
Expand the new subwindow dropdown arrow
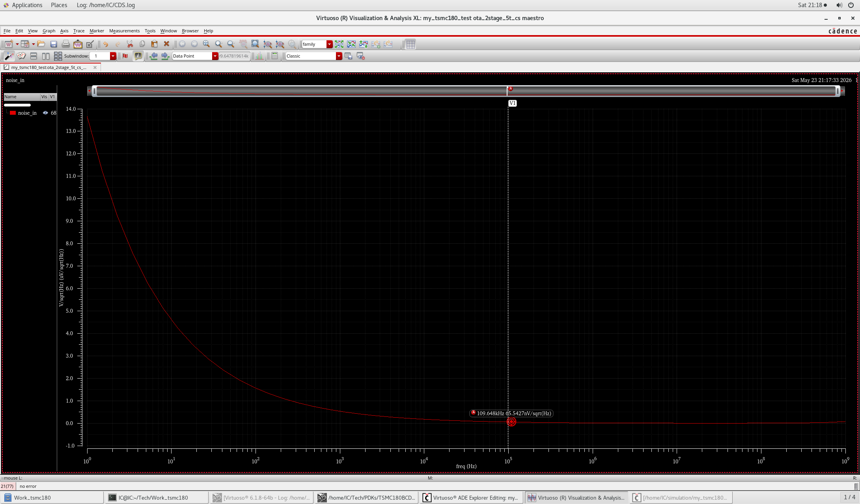coord(33,44)
